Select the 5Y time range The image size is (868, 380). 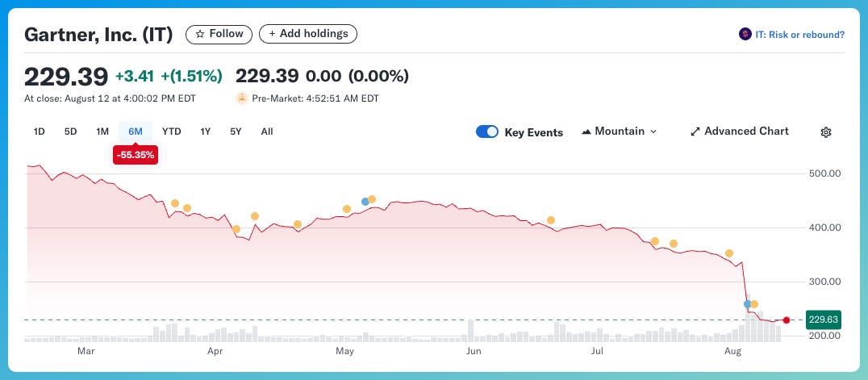pos(236,132)
